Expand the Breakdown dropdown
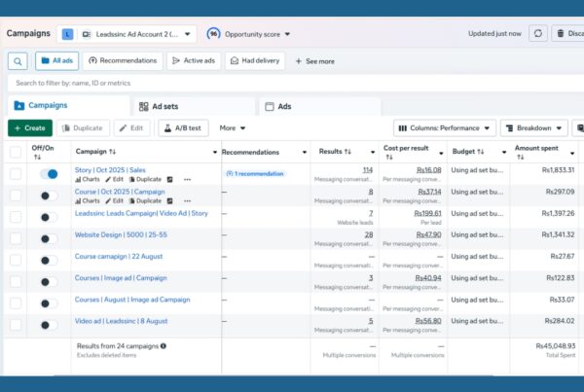584x392 pixels. click(533, 127)
